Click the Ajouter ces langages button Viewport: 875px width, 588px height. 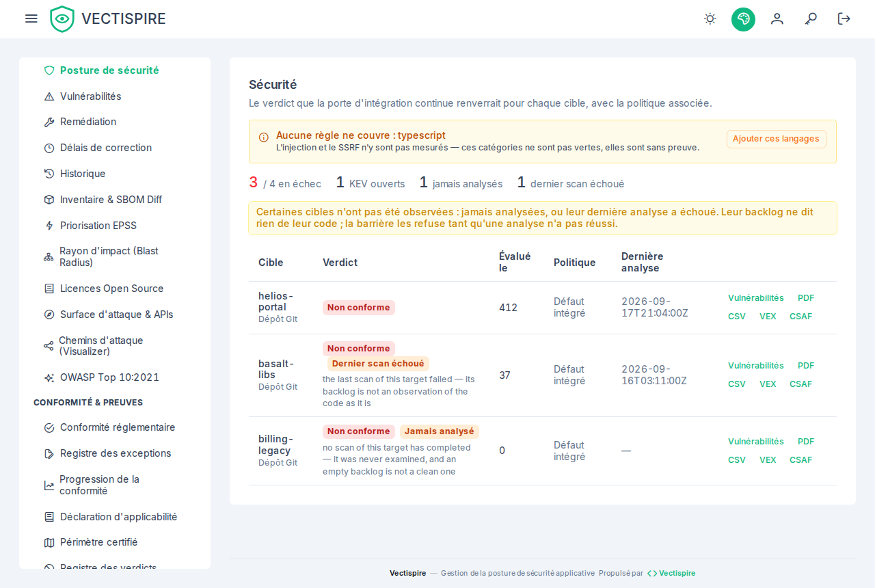click(x=777, y=139)
